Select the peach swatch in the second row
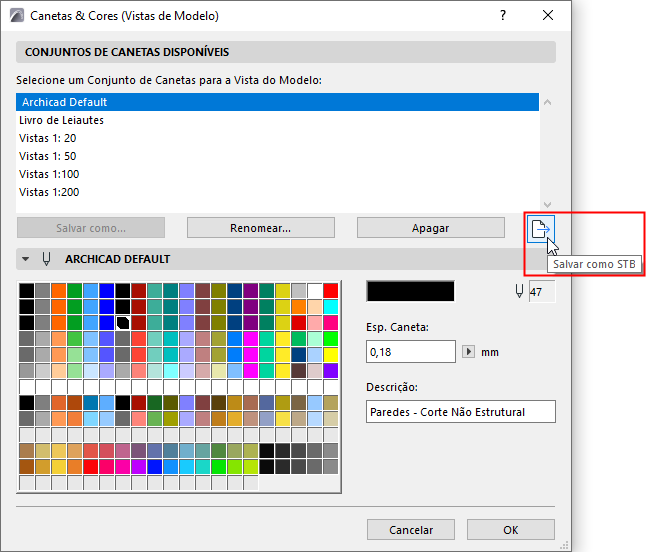The width and height of the screenshot is (646, 552). [315, 307]
